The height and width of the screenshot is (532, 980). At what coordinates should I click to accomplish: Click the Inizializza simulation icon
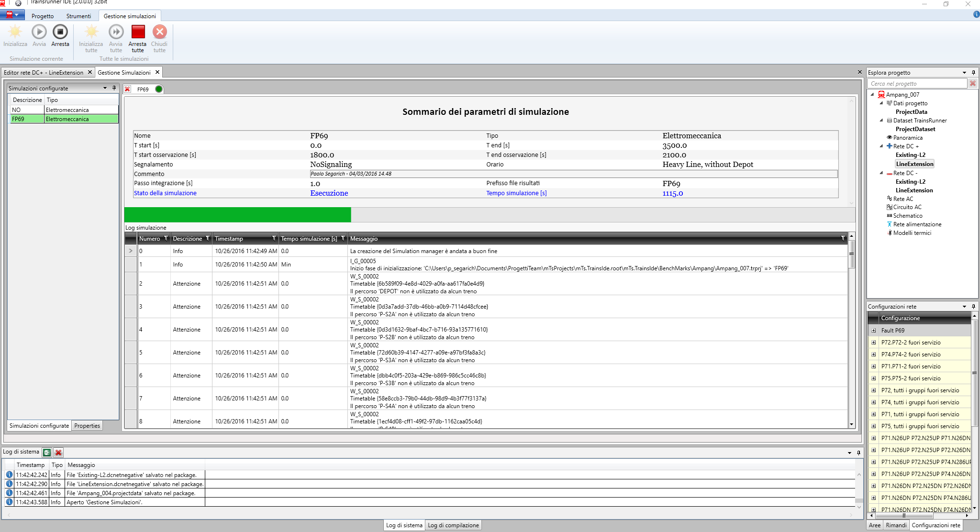[15, 32]
